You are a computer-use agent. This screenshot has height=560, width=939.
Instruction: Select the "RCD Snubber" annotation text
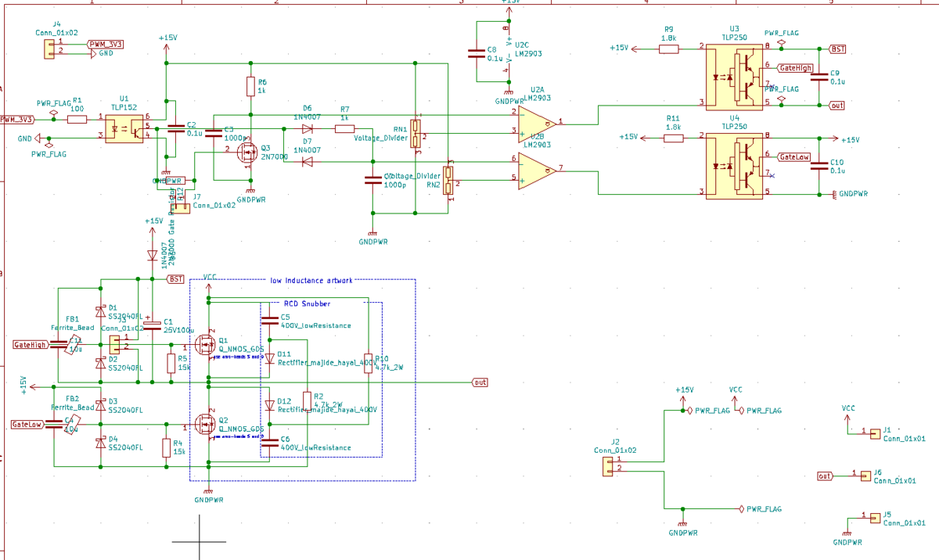(x=307, y=303)
